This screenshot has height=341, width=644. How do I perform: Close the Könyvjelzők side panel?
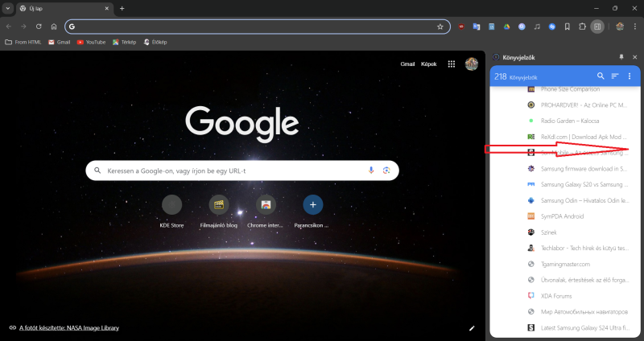point(634,57)
